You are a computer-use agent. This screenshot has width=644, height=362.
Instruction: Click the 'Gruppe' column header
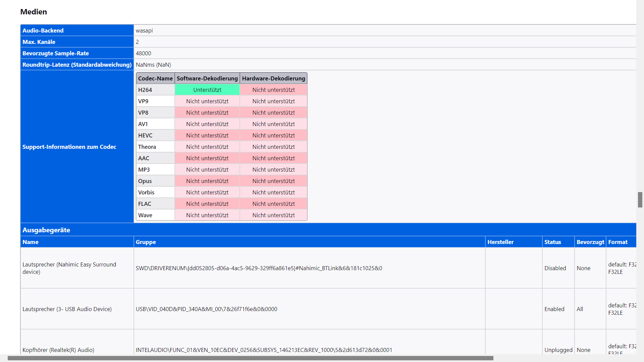coord(146,242)
